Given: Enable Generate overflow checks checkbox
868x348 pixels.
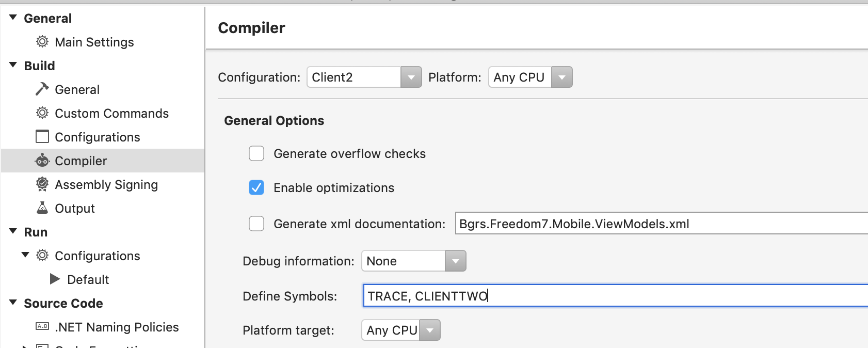Looking at the screenshot, I should point(256,153).
